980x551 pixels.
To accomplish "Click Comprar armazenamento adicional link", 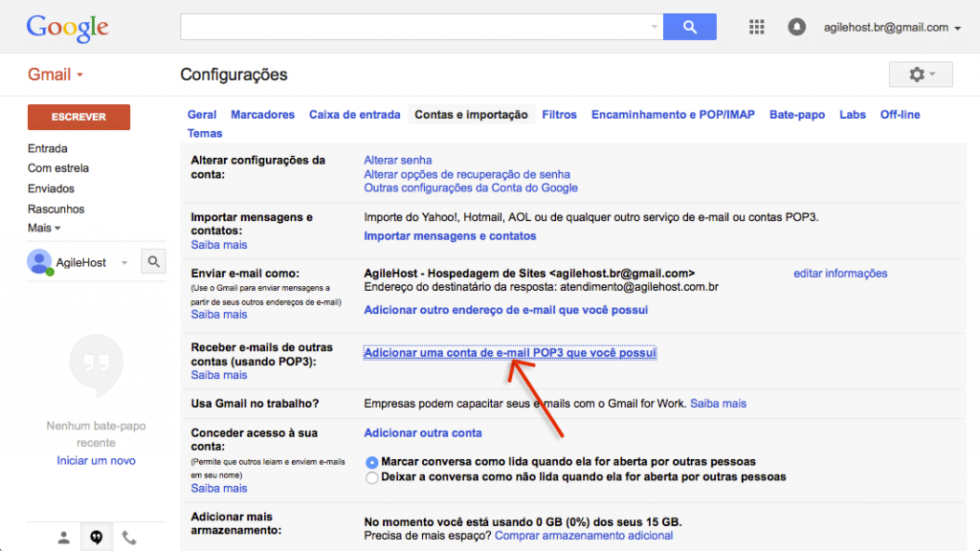I will 584,536.
